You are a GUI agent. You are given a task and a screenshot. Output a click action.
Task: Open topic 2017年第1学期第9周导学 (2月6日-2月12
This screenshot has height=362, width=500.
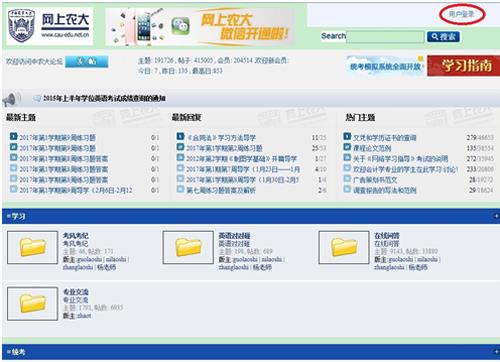[x=76, y=190]
